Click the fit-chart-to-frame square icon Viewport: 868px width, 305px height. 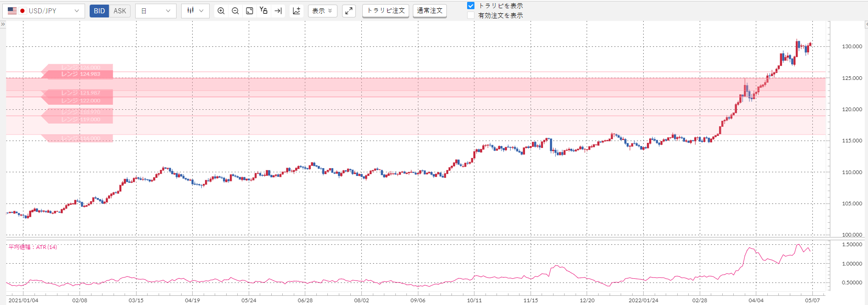point(250,11)
